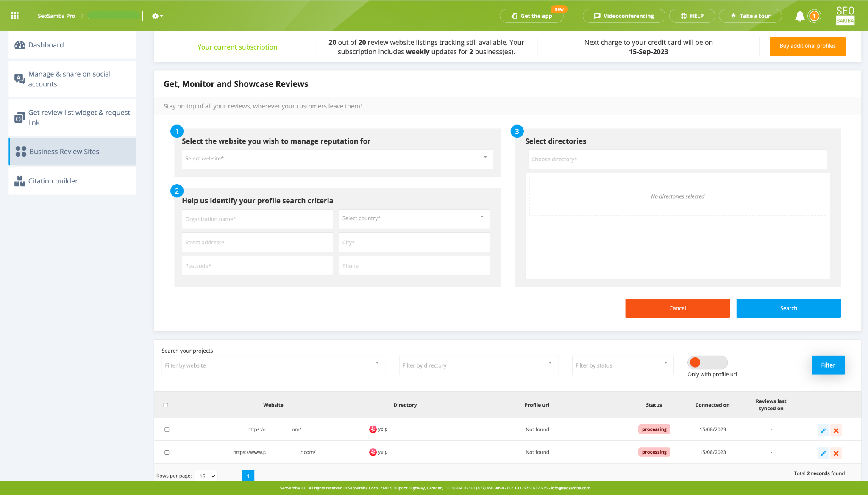868x495 pixels.
Task: Click the second row processing status badge
Action: coord(654,452)
